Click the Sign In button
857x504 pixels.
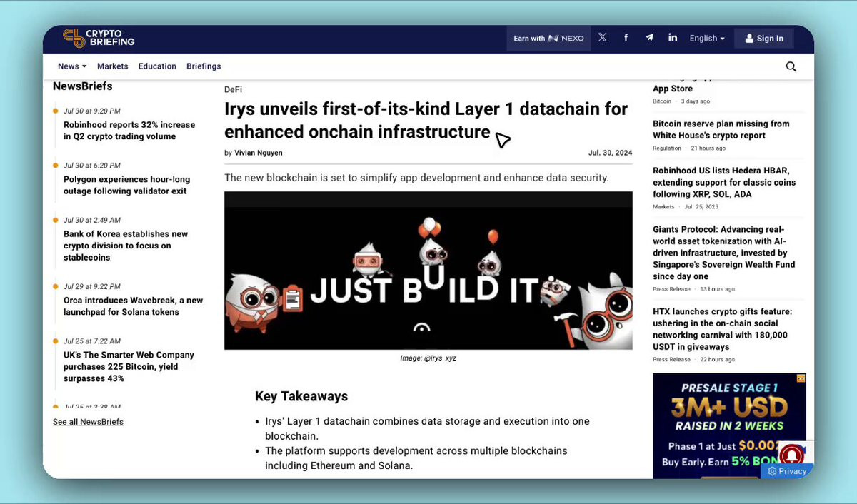764,39
